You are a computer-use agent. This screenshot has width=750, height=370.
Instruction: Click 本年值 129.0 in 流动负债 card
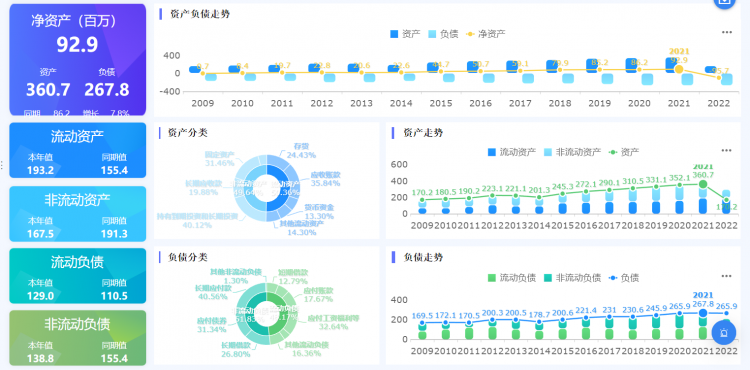40,290
